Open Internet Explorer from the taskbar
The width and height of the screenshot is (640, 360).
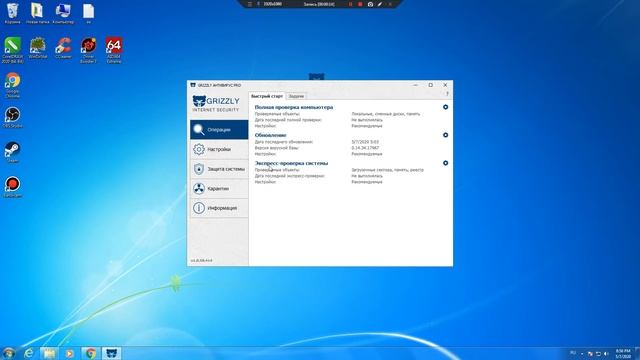click(x=29, y=353)
